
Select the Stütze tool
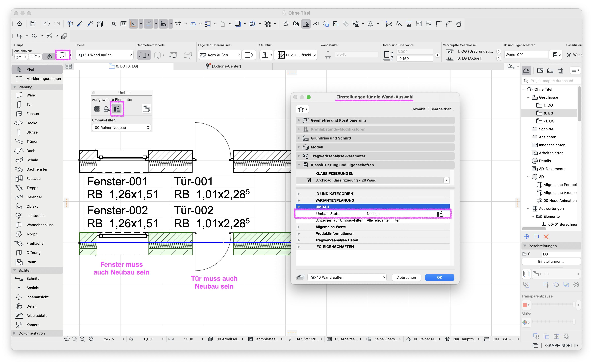pyautogui.click(x=37, y=132)
